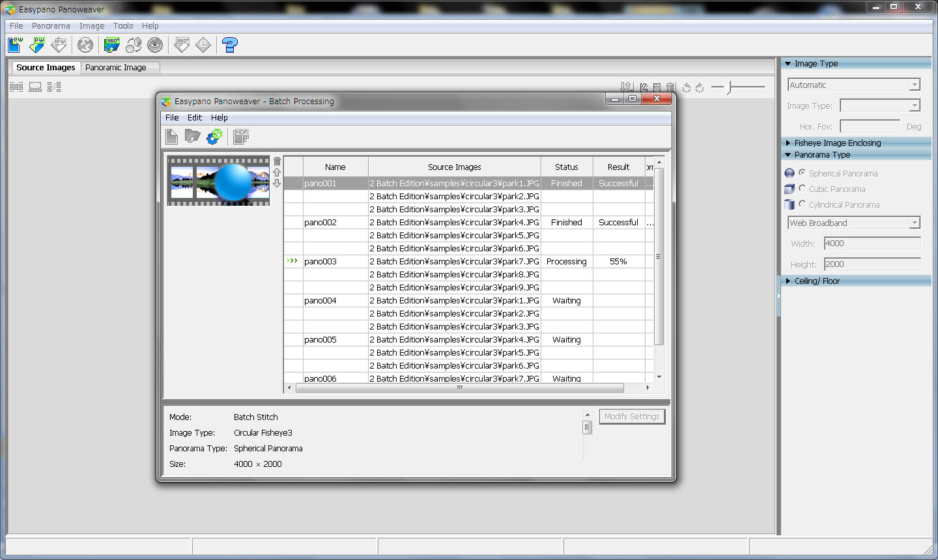Select the Cubic Panorama radio button
This screenshot has width=938, height=560.
click(803, 188)
